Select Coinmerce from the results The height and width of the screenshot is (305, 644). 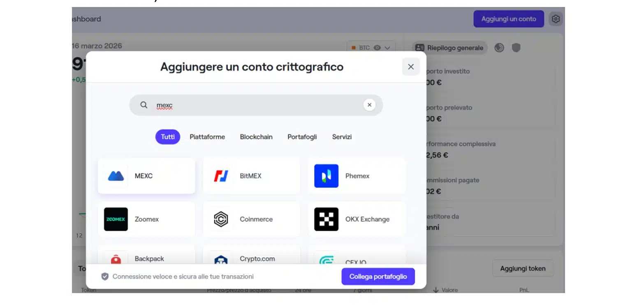(x=251, y=219)
